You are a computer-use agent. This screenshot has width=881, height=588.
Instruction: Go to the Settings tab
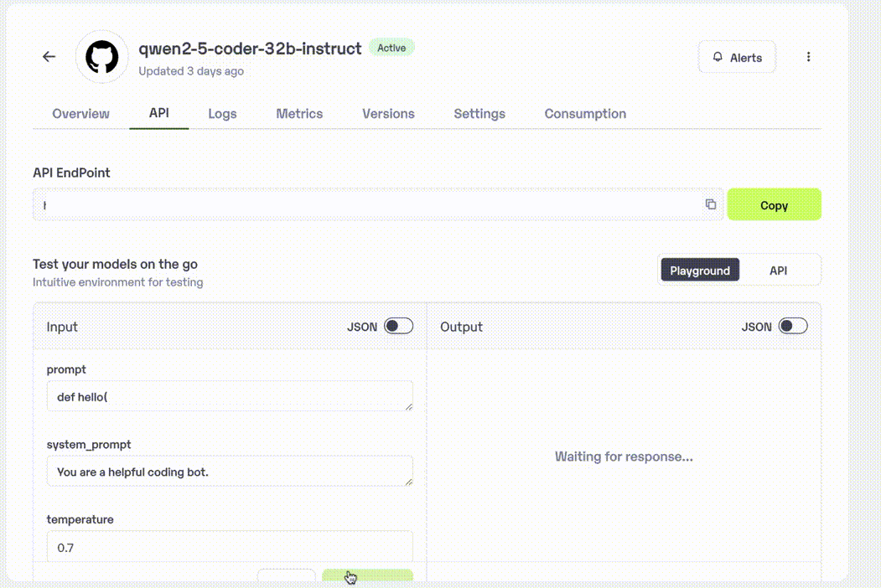tap(479, 113)
